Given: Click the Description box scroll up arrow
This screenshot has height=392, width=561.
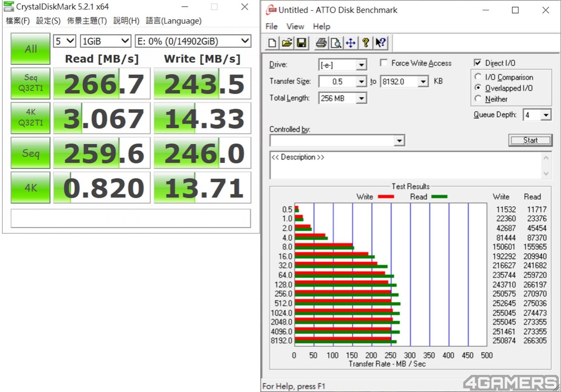Looking at the screenshot, I should pos(546,158).
